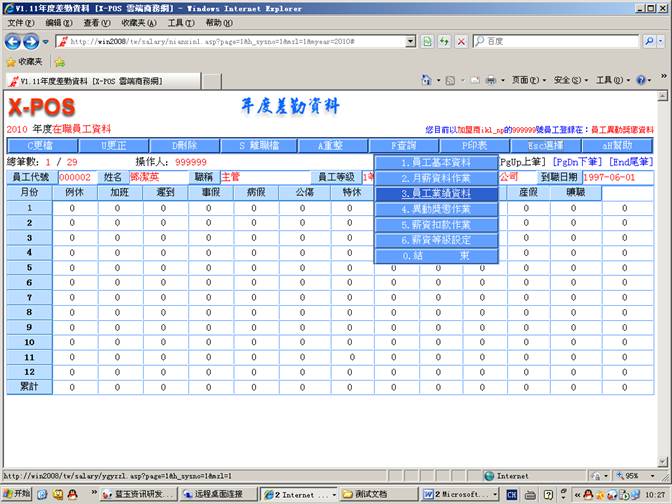The width and height of the screenshot is (672, 504).
Task: Expand the address bar URL dropdown
Action: pos(411,41)
